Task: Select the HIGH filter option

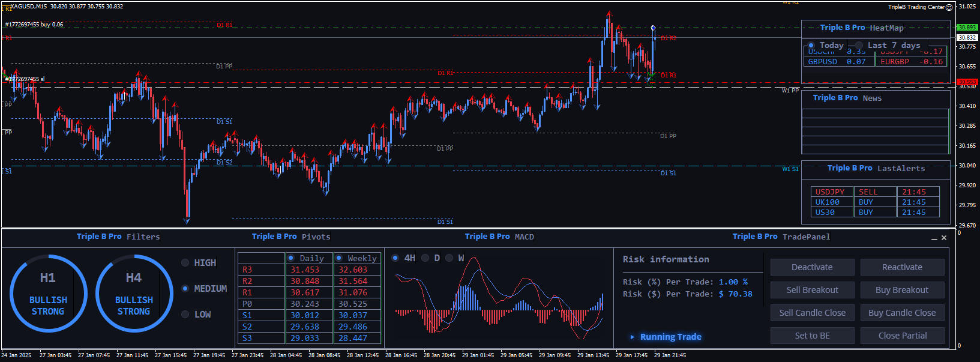Action: pos(185,263)
